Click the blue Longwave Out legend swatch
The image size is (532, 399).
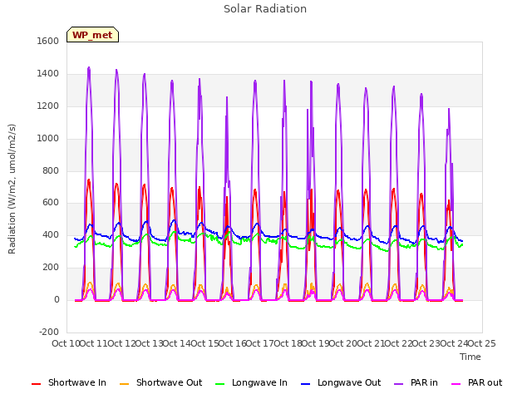306,384
